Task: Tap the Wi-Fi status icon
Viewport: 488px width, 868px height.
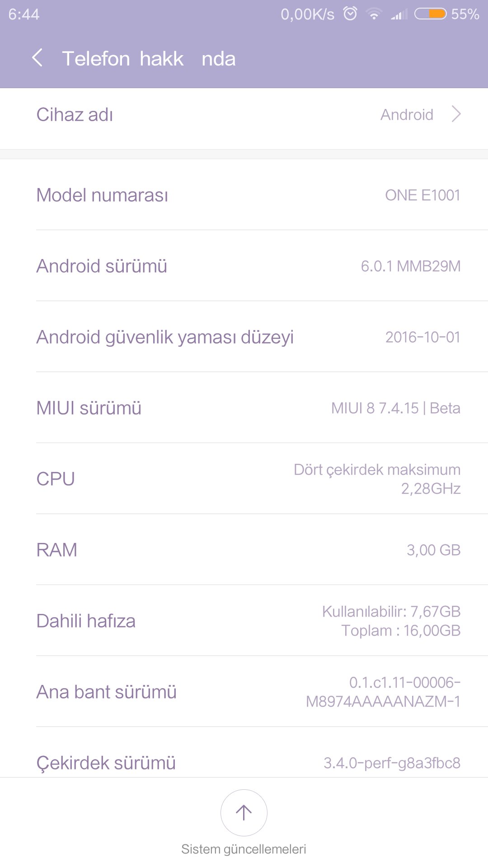Action: (374, 14)
